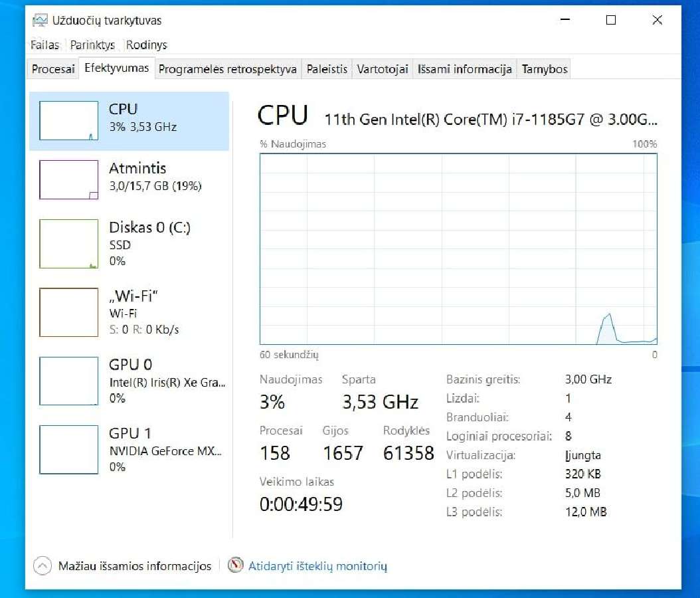Click the SSD label under Diskas 0

point(120,245)
